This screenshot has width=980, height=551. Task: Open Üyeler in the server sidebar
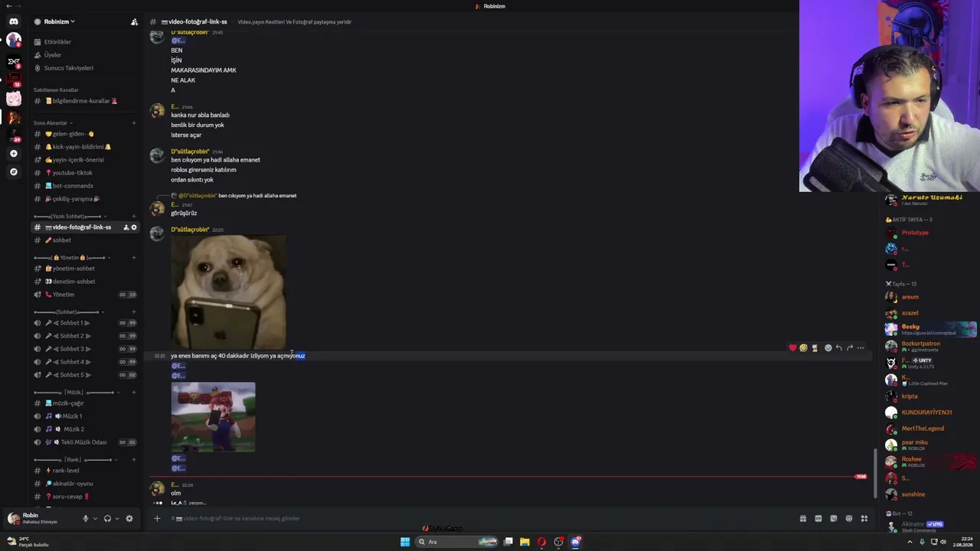click(53, 55)
